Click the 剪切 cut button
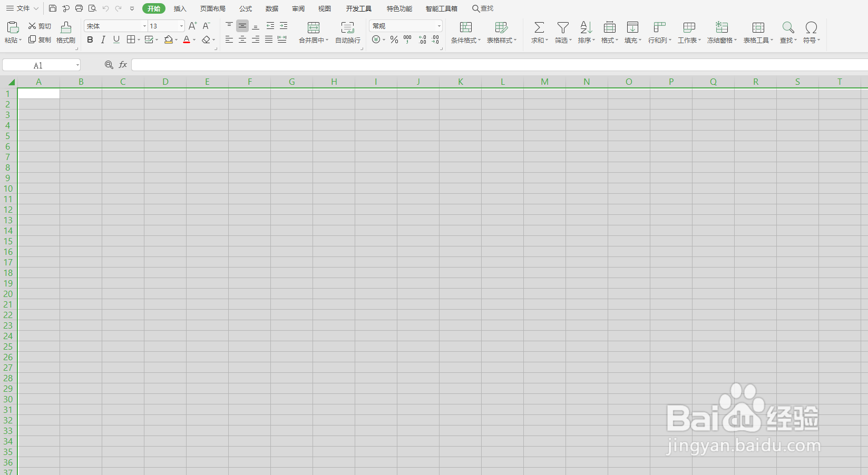Image resolution: width=868 pixels, height=475 pixels. [40, 26]
